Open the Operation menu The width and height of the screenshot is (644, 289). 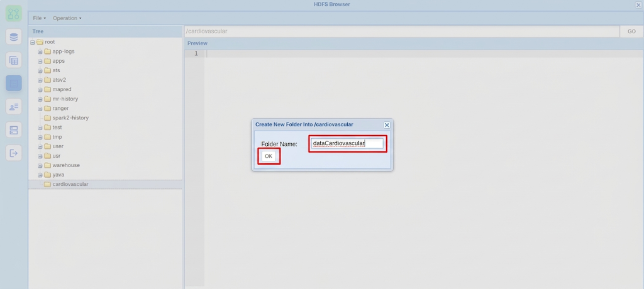67,18
